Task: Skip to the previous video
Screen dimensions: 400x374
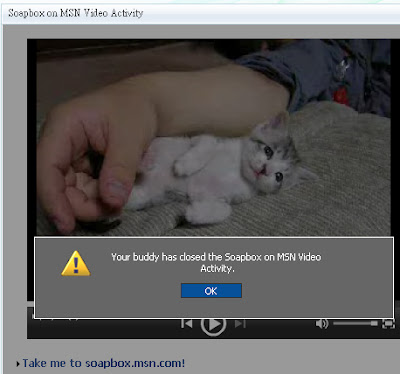Action: 187,323
